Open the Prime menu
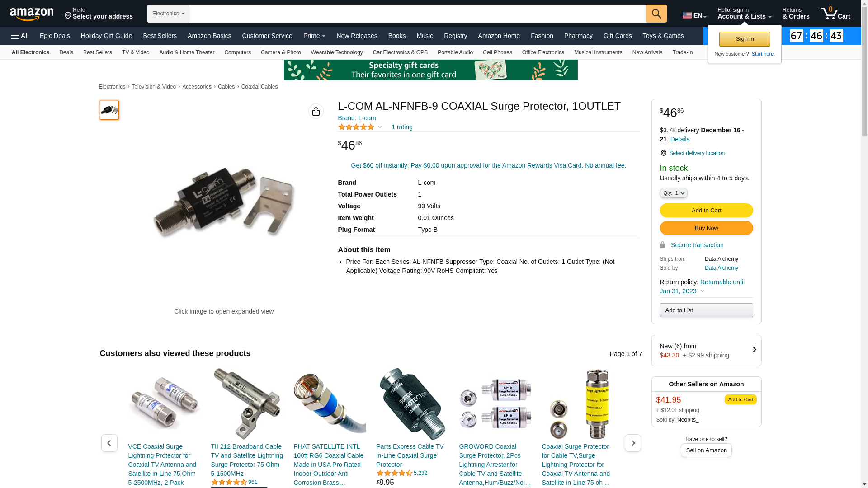The height and width of the screenshot is (488, 868). 314,36
